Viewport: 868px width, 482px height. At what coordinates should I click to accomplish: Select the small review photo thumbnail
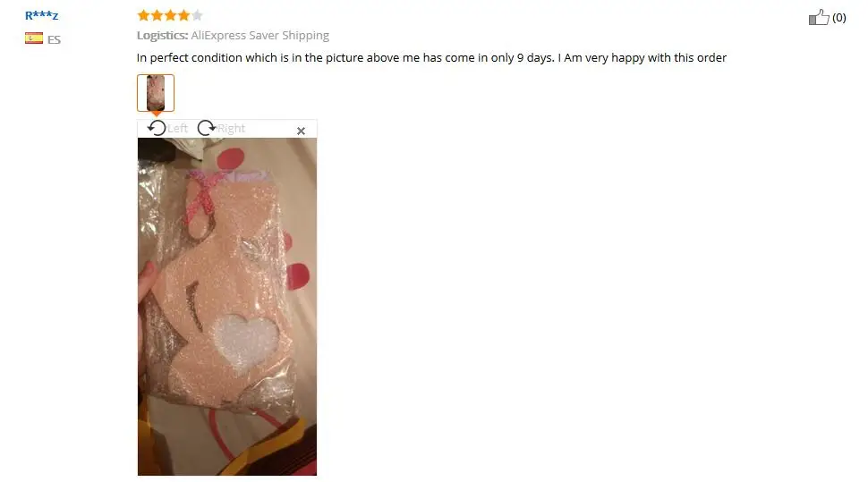pos(156,93)
